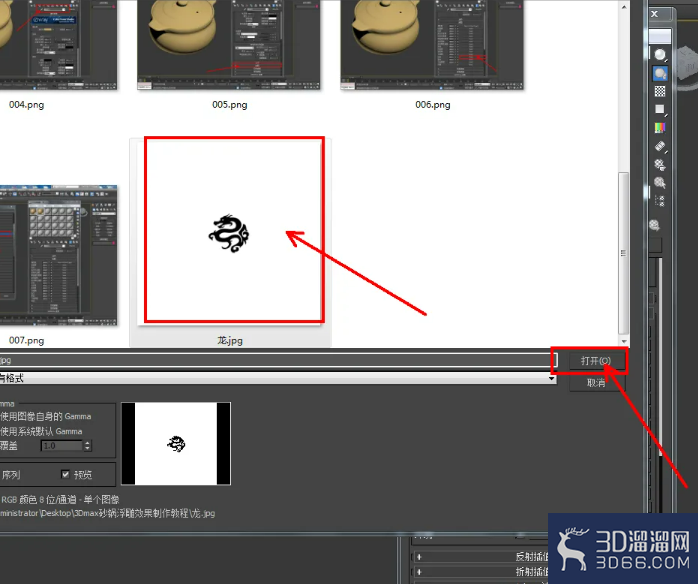Toggle the Backlight icon in material editor
Viewport: 698px width, 584px height.
tap(660, 73)
